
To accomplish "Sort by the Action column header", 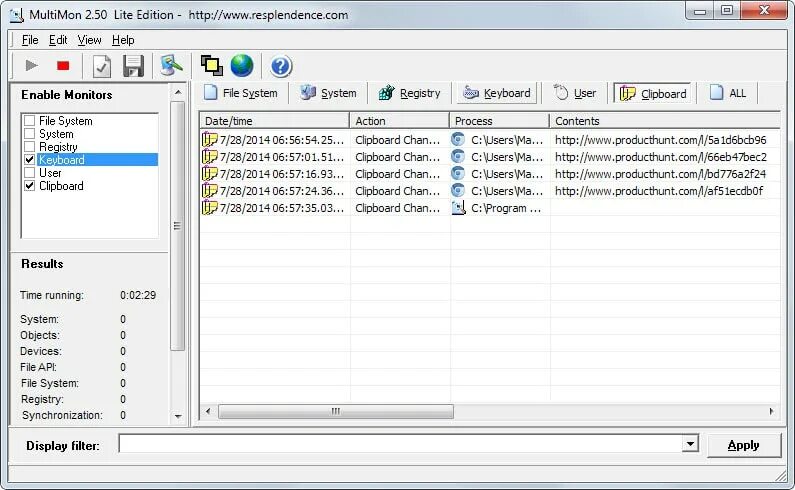I will coord(399,121).
